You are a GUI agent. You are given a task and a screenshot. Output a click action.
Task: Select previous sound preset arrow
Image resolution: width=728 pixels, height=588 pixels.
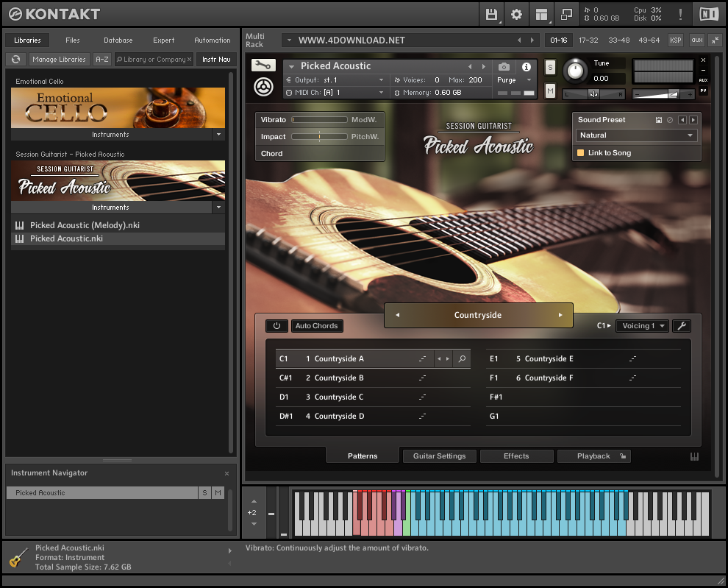(x=682, y=120)
